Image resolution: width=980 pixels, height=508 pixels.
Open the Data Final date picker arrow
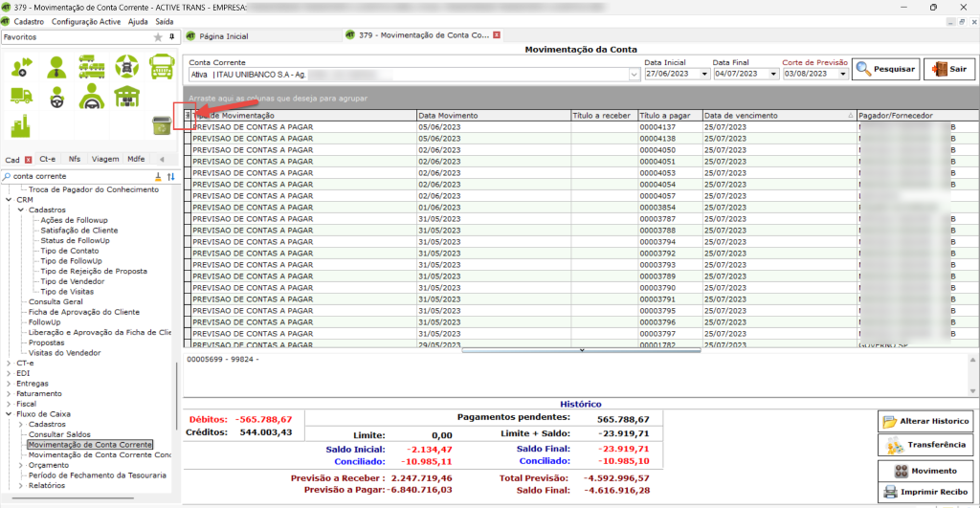[773, 74]
